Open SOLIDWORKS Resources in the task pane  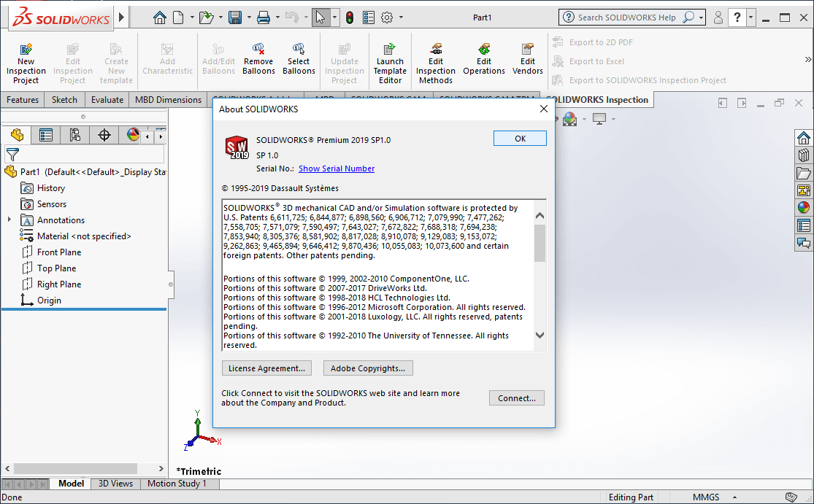click(x=804, y=138)
